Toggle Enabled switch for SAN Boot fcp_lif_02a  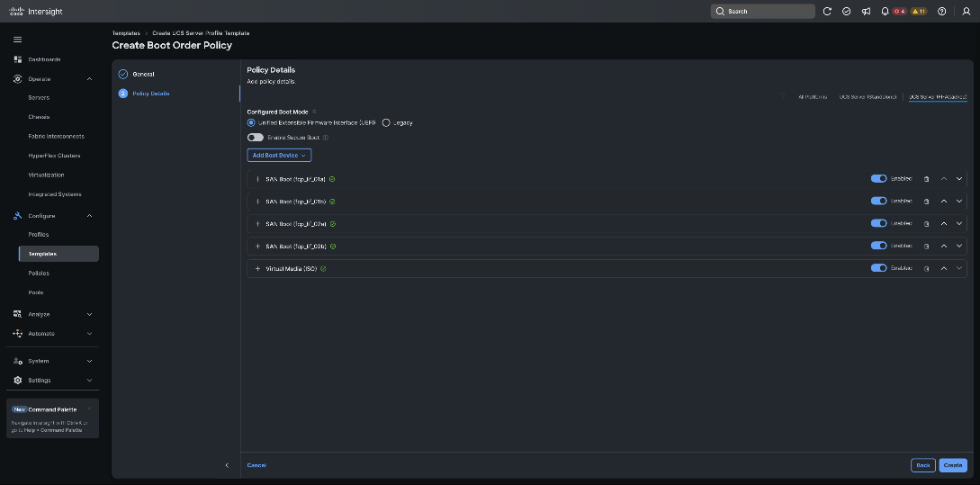[x=878, y=224]
